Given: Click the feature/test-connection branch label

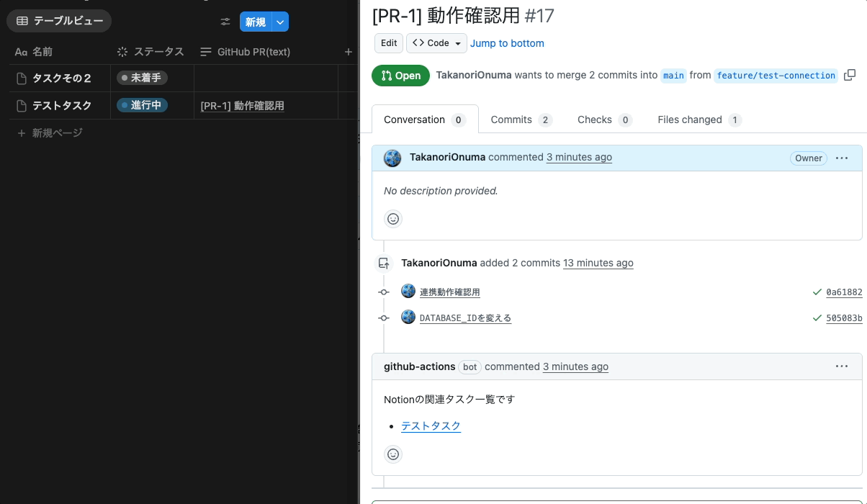Looking at the screenshot, I should pyautogui.click(x=776, y=76).
